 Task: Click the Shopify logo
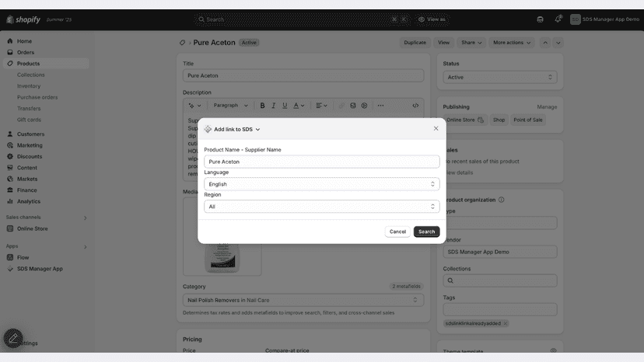(23, 19)
